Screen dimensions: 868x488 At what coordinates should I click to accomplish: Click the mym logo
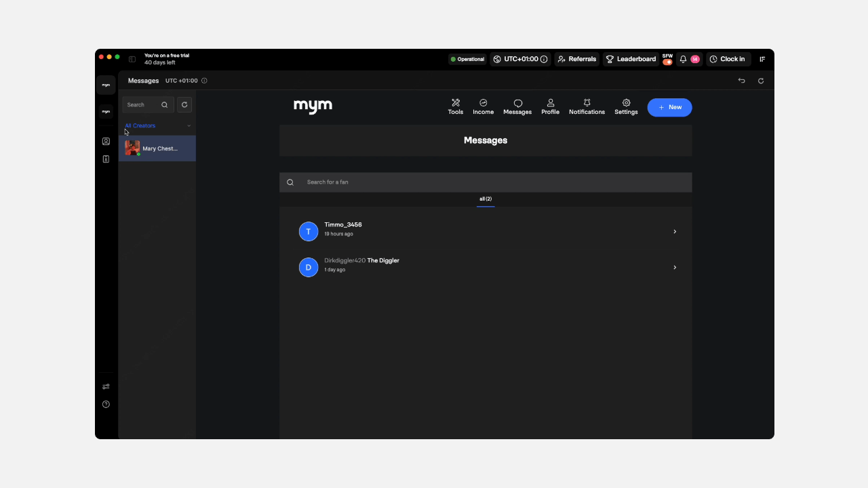point(313,106)
